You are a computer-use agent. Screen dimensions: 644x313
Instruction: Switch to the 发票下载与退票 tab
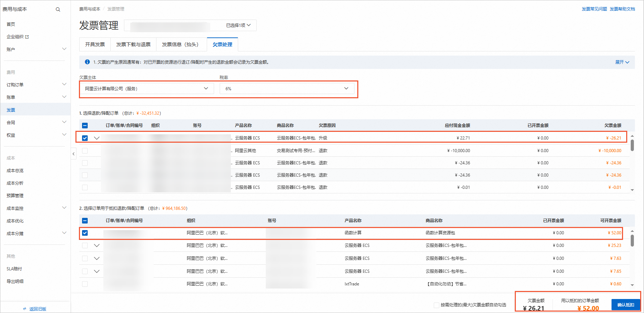tap(133, 44)
